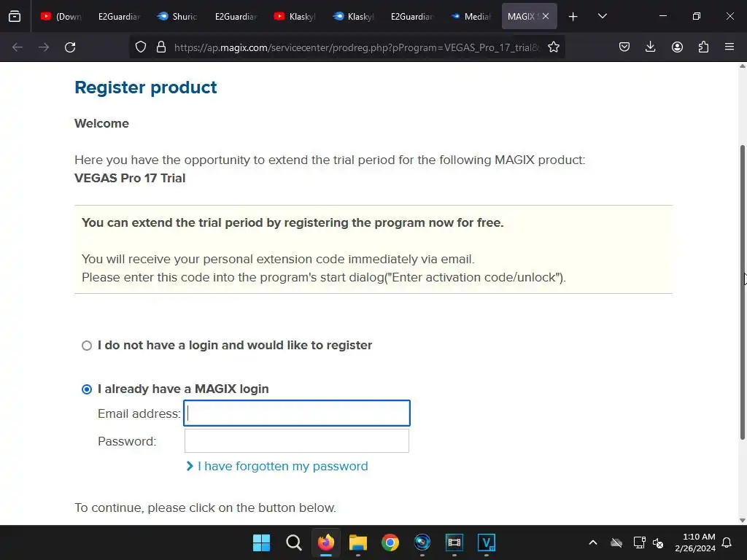Open 'I have forgotten my password' link
The width and height of the screenshot is (747, 560).
point(282,466)
